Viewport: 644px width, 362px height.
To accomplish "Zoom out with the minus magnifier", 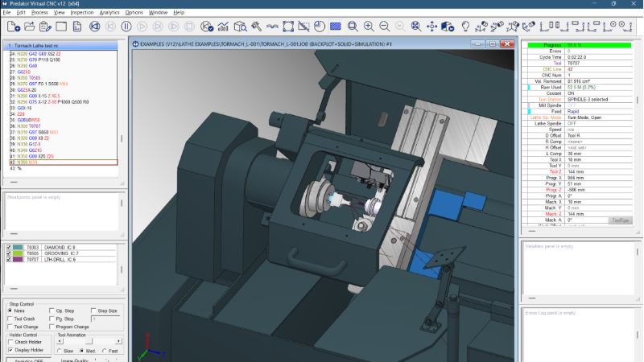I will [384, 27].
